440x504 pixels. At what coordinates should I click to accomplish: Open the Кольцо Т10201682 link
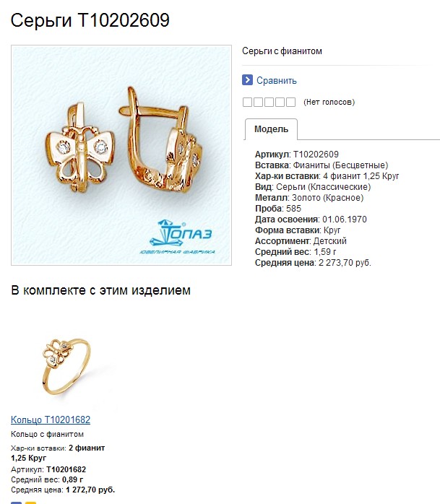(x=51, y=420)
